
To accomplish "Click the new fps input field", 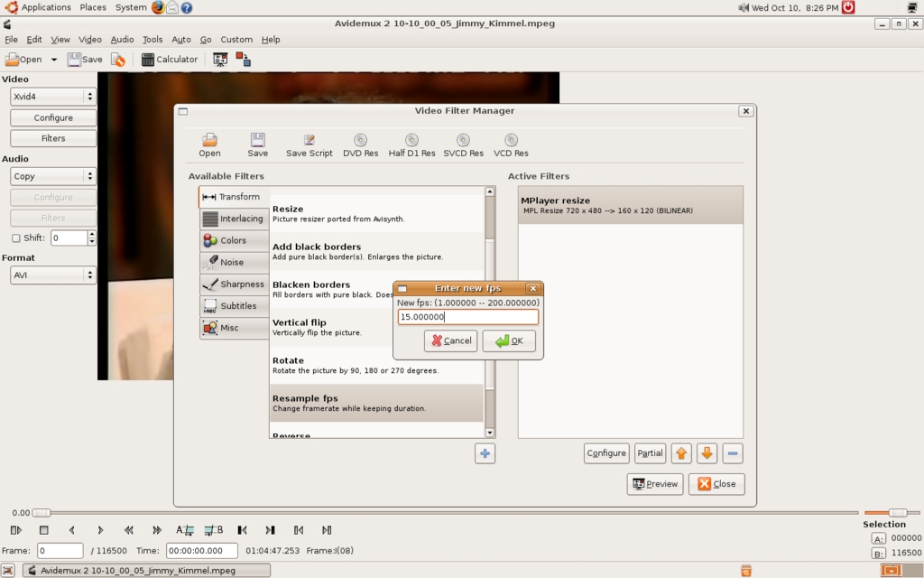I will pos(467,317).
